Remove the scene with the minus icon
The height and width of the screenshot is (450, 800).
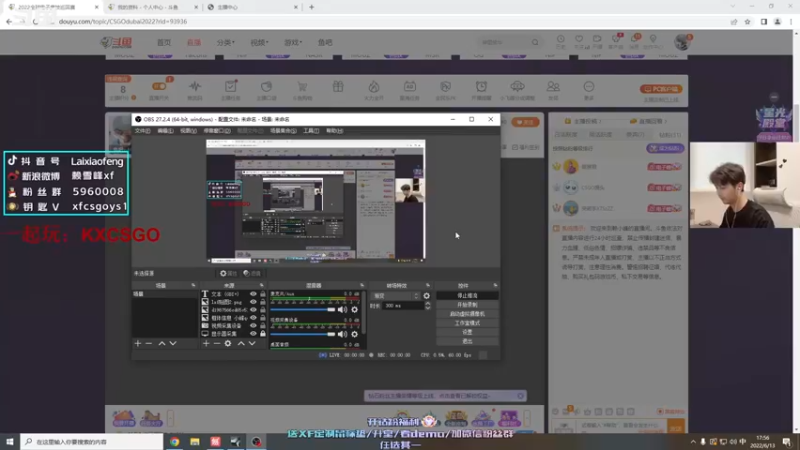point(148,343)
